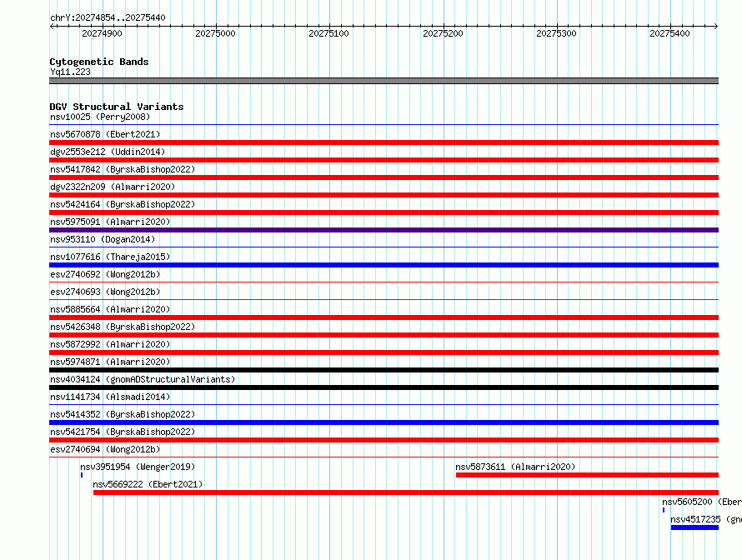Click the red bar under nsv5872992
The width and height of the screenshot is (742, 560).
point(384,352)
